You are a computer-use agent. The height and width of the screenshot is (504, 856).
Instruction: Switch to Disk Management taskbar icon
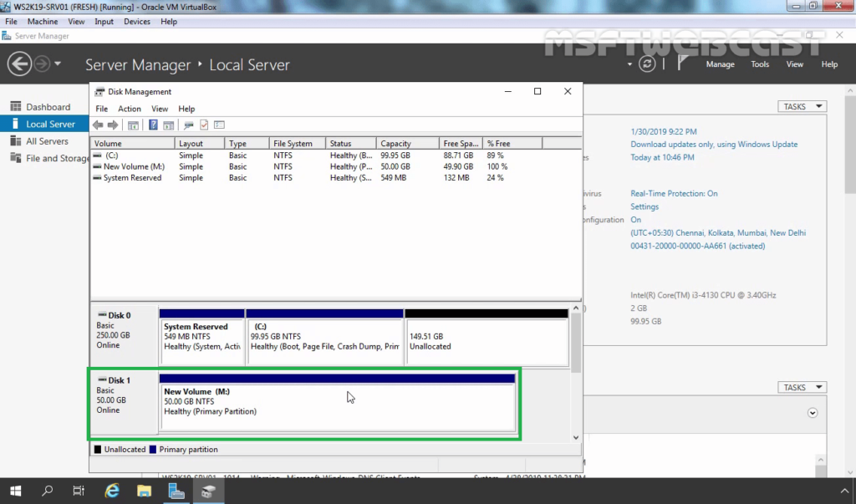[208, 491]
